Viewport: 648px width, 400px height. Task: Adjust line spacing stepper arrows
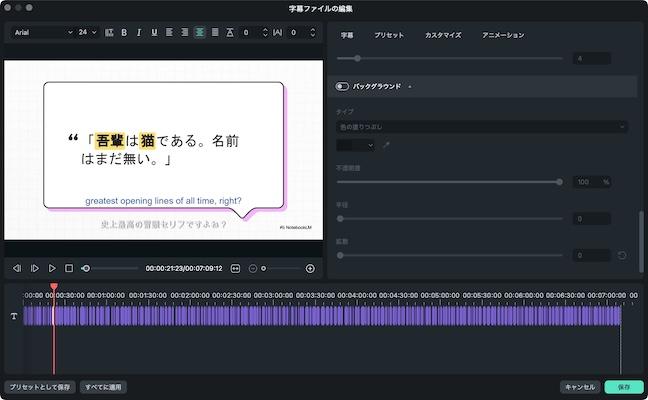(x=265, y=32)
